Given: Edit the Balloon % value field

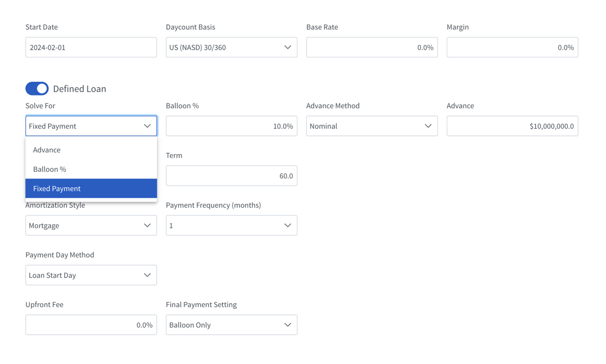Looking at the screenshot, I should pos(231,126).
